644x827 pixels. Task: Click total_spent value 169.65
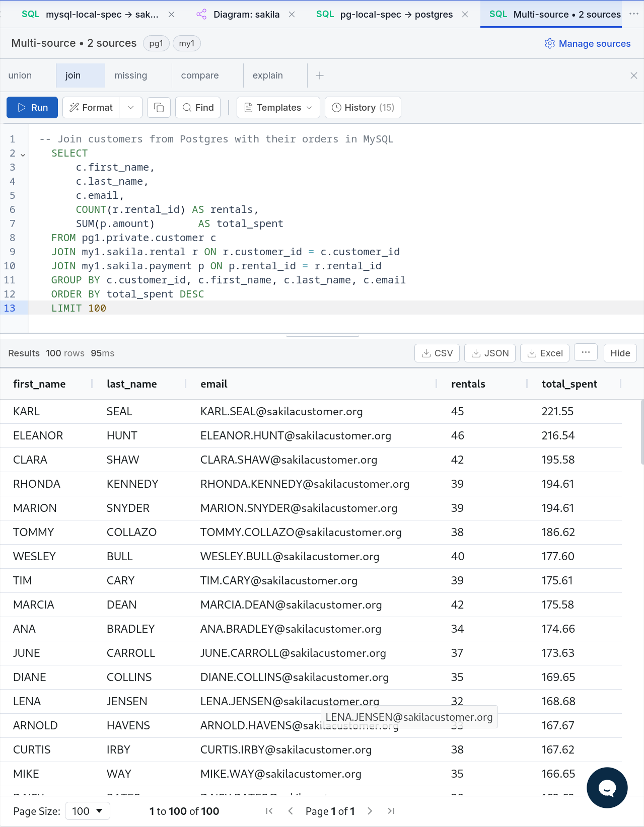pos(575,678)
